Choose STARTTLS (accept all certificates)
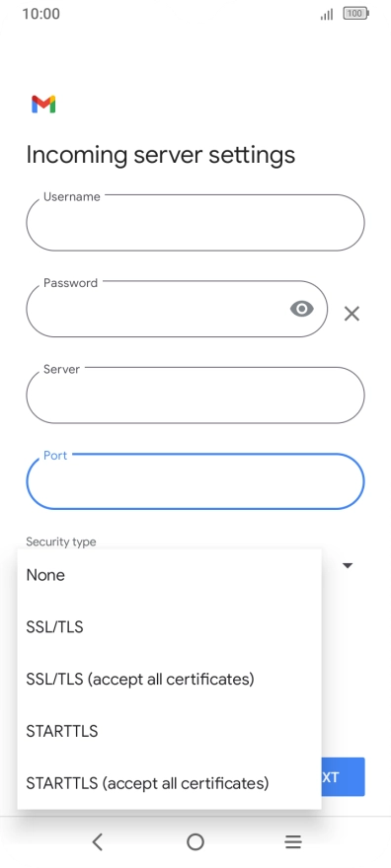 pos(170,783)
